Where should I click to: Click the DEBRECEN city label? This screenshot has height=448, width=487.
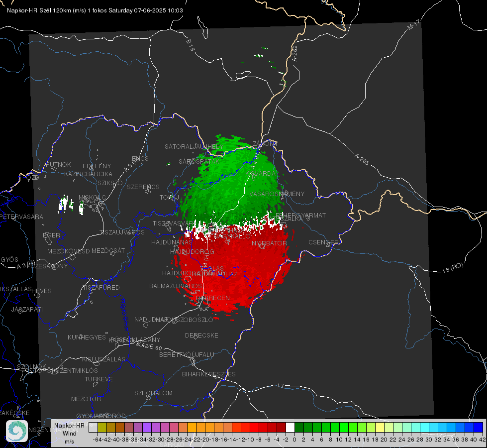213,298
